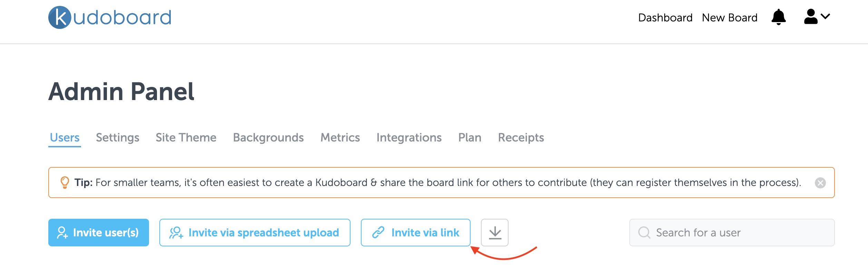
Task: View the Metrics tab
Action: tap(340, 138)
